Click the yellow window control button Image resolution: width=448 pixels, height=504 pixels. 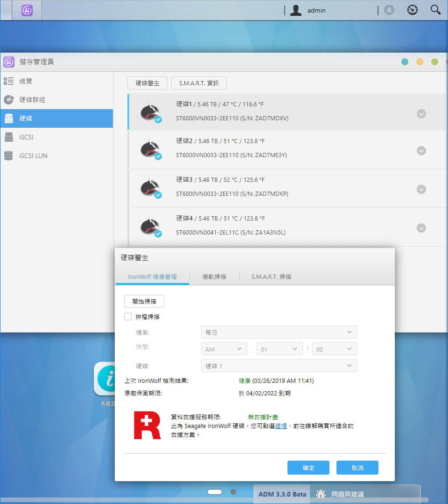click(x=420, y=62)
